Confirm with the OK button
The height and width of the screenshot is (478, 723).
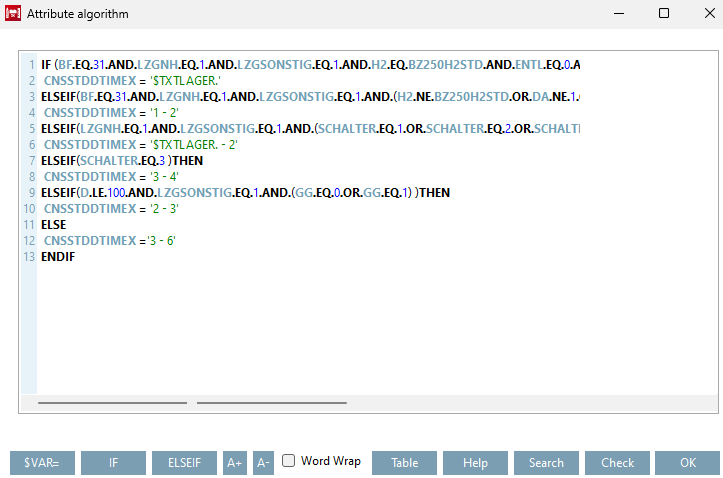(x=687, y=463)
